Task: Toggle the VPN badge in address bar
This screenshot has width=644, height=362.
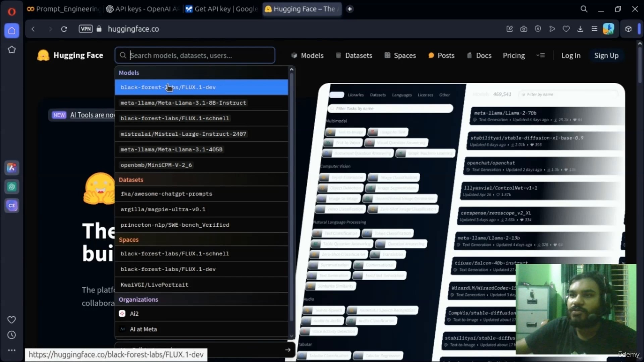Action: click(x=86, y=29)
